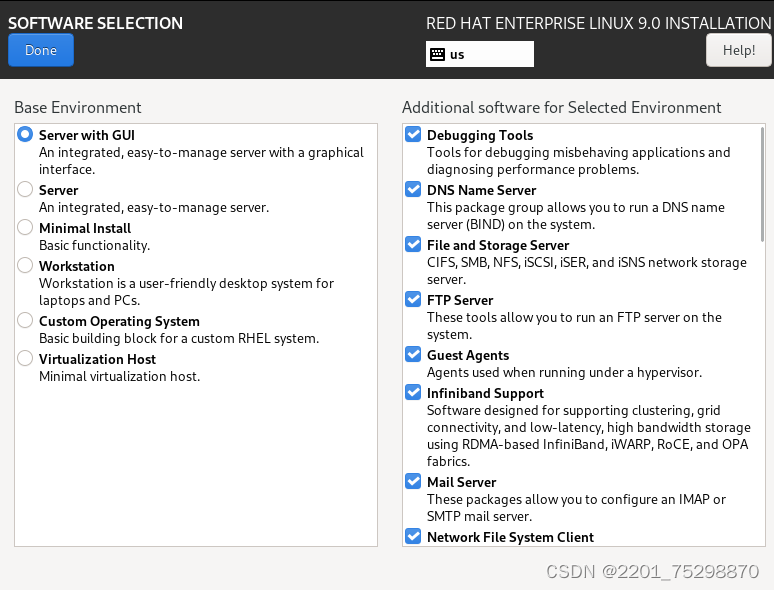Open the us keyboard layout selector
This screenshot has width=774, height=590.
click(x=480, y=54)
